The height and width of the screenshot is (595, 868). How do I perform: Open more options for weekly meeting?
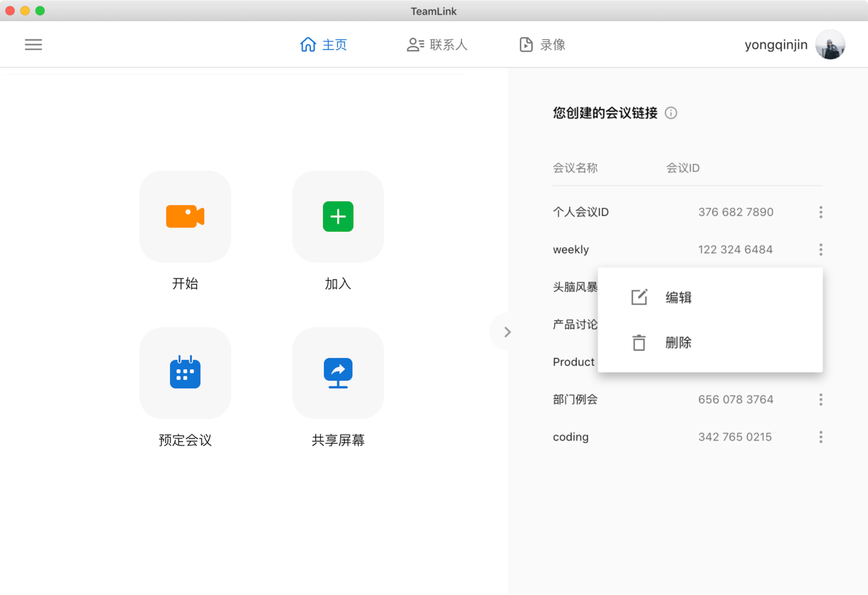click(x=821, y=249)
